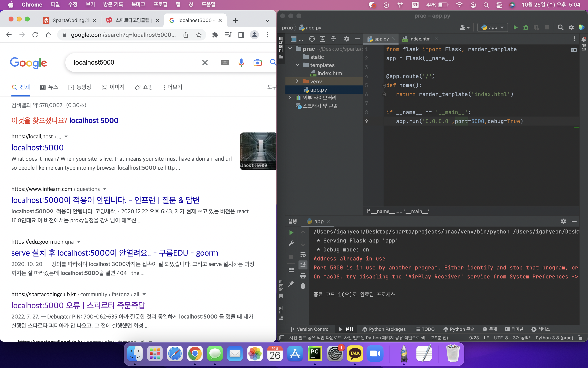
Task: Open macOS Control Center
Action: pos(499,5)
